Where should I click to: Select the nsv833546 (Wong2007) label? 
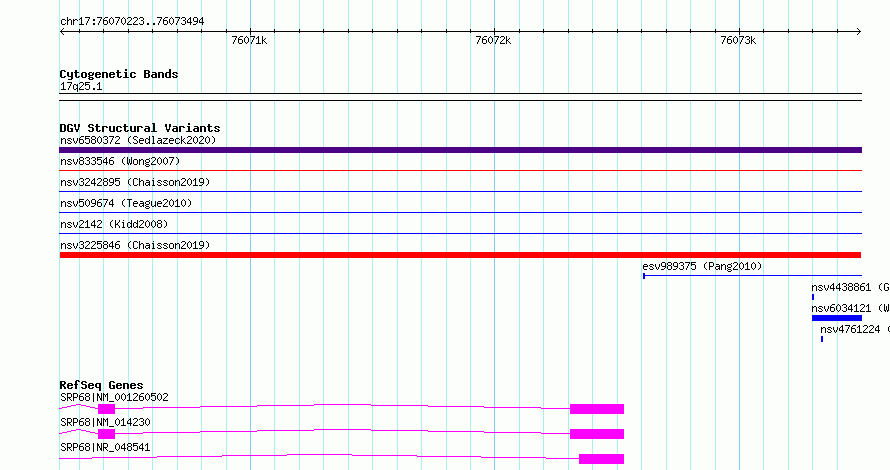tap(120, 161)
